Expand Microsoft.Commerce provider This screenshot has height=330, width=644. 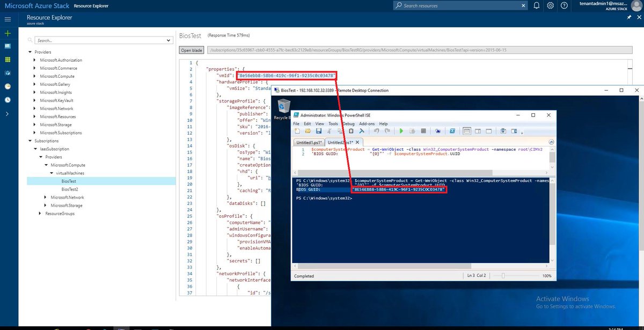pyautogui.click(x=35, y=68)
